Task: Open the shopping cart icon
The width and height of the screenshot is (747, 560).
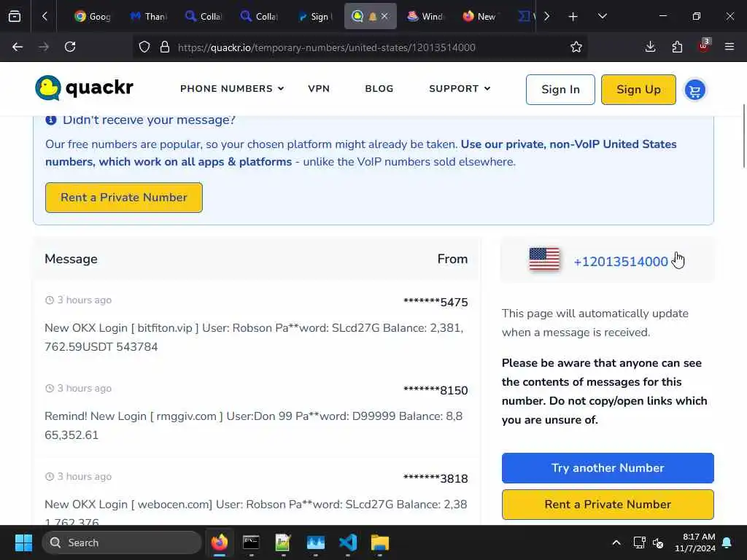Action: coord(695,90)
